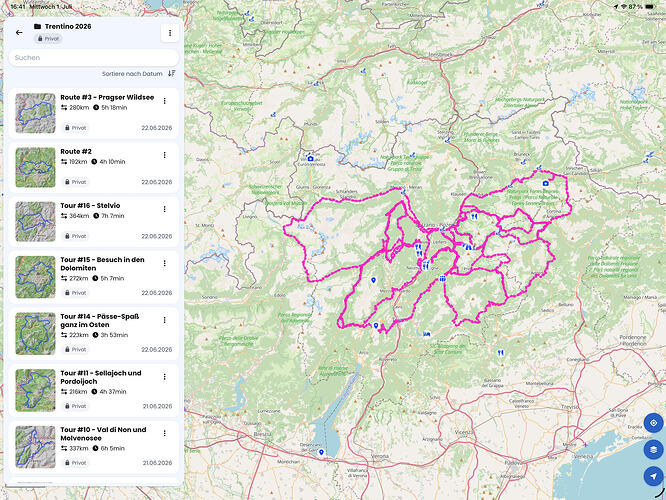Image resolution: width=666 pixels, height=500 pixels.
Task: Select the Route #2 map thumbnail
Action: [x=35, y=167]
